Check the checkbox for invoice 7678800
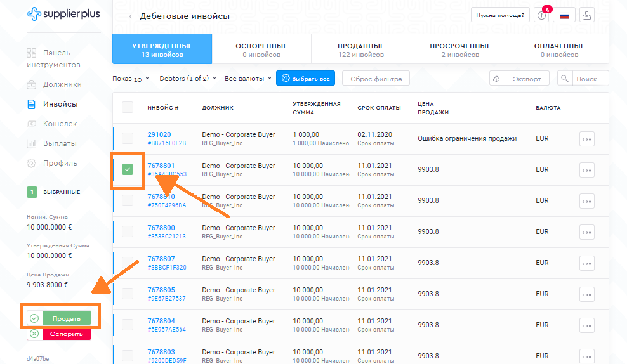This screenshot has width=627, height=364. point(128,231)
